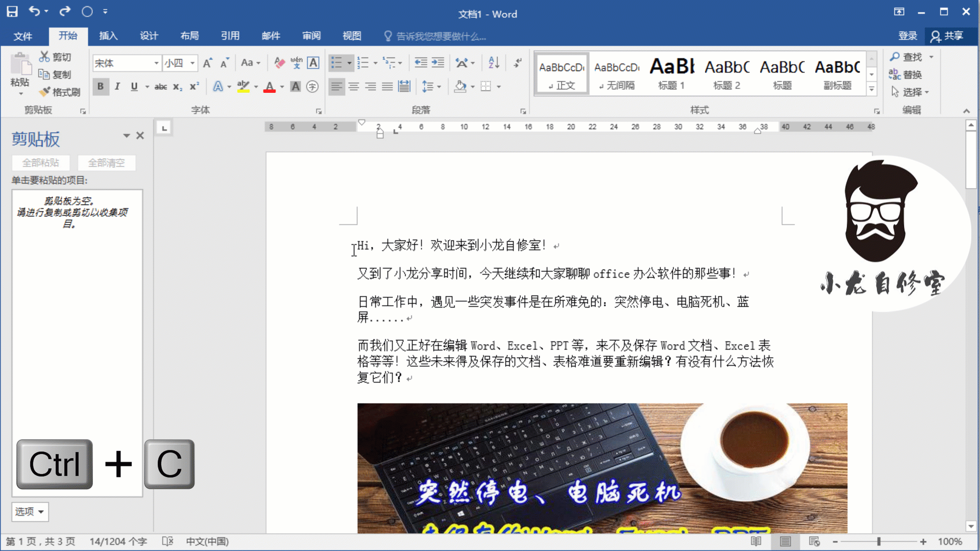
Task: Toggle Subscript formatting
Action: [178, 87]
